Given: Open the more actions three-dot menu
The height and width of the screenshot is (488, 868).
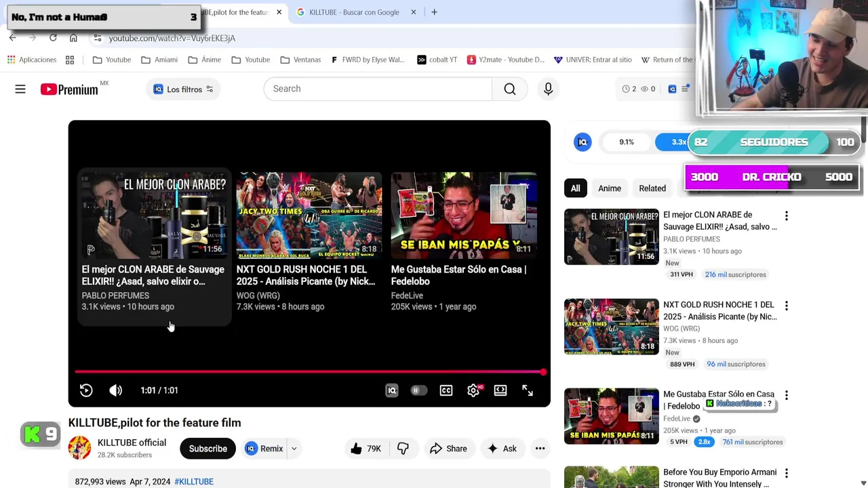Looking at the screenshot, I should 540,449.
